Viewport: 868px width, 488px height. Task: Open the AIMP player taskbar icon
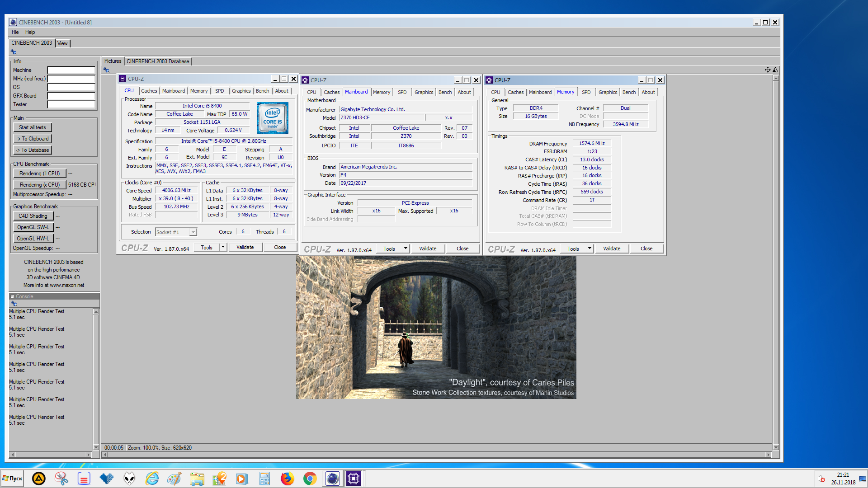(x=39, y=479)
